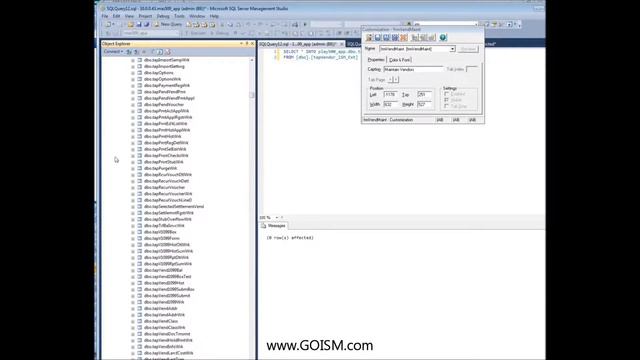Open the Window menu
The height and width of the screenshot is (360, 640).
pyautogui.click(x=197, y=16)
